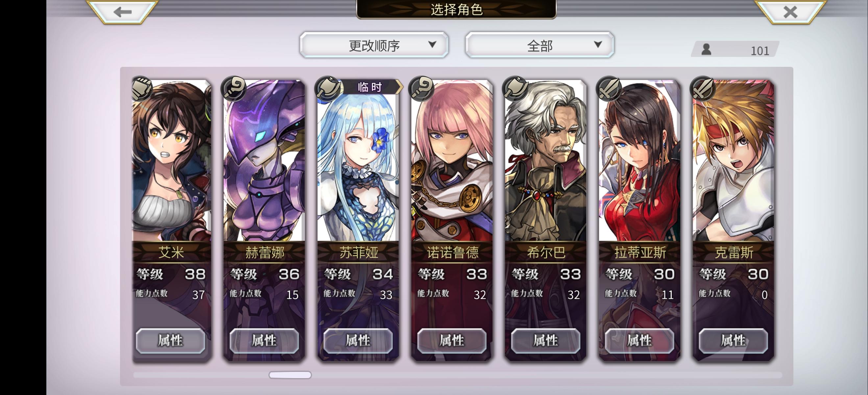Viewport: 868px width, 395px height.
Task: Open 属性 for 艾米
Action: (171, 341)
